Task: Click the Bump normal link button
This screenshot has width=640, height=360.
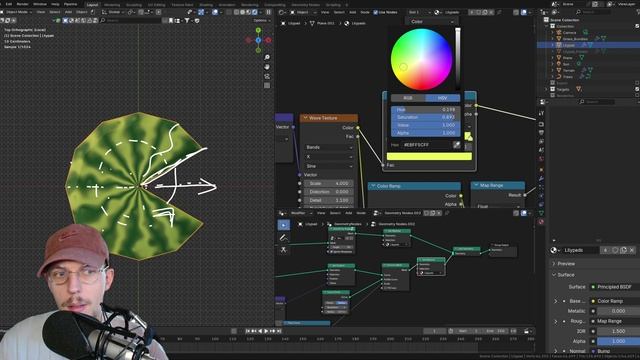Action: (x=615, y=351)
